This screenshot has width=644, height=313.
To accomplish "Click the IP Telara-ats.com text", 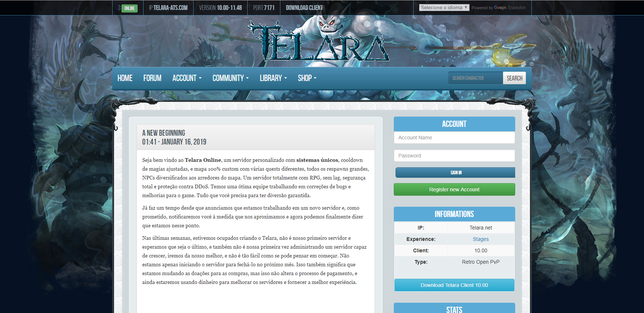I will (x=168, y=8).
